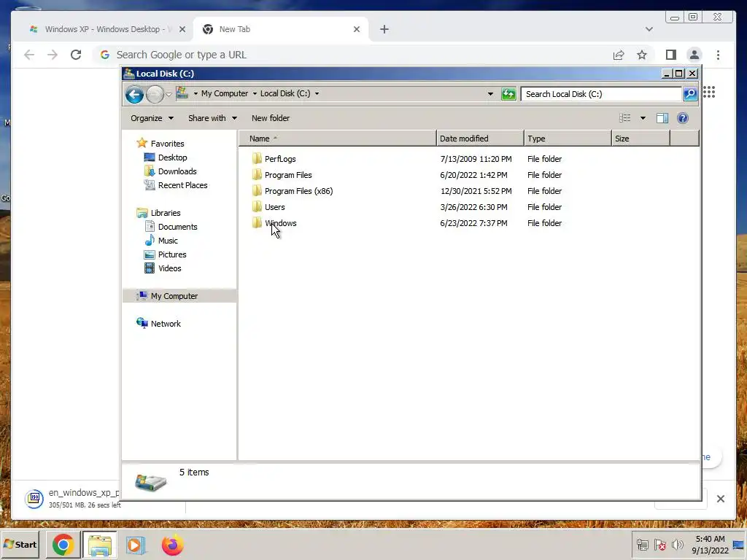This screenshot has height=560, width=747.
Task: Sort by Type column header
Action: 568,139
